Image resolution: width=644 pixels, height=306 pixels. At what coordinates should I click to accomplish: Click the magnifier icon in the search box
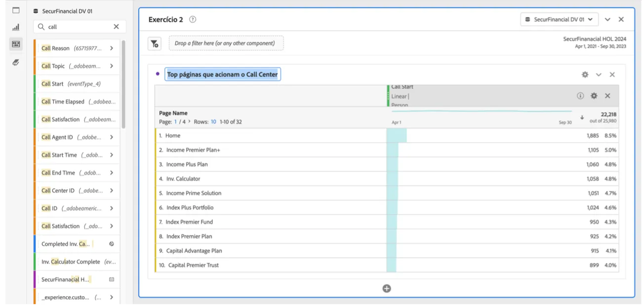click(x=41, y=27)
